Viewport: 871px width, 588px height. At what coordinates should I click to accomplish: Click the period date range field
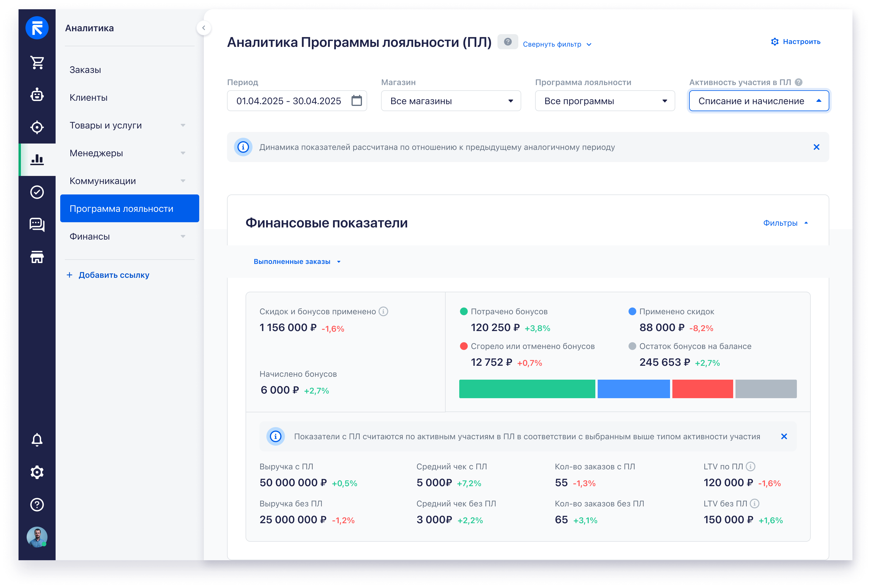pos(297,101)
